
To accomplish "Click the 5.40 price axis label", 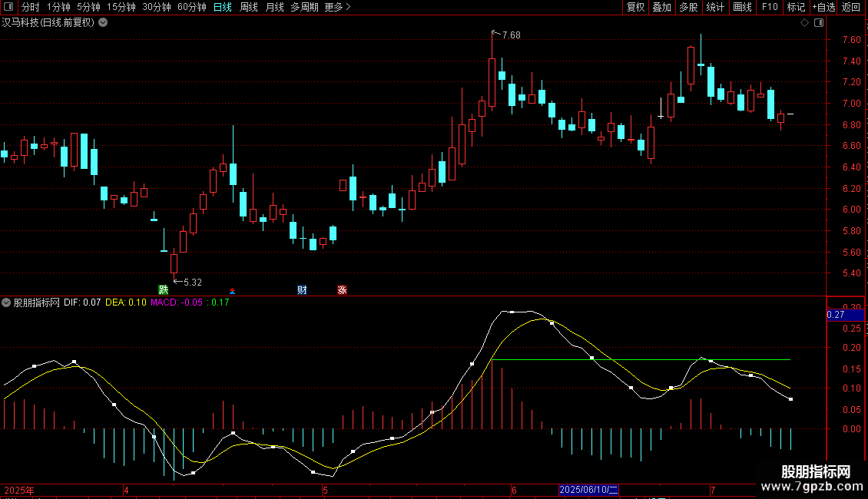I will tap(851, 273).
